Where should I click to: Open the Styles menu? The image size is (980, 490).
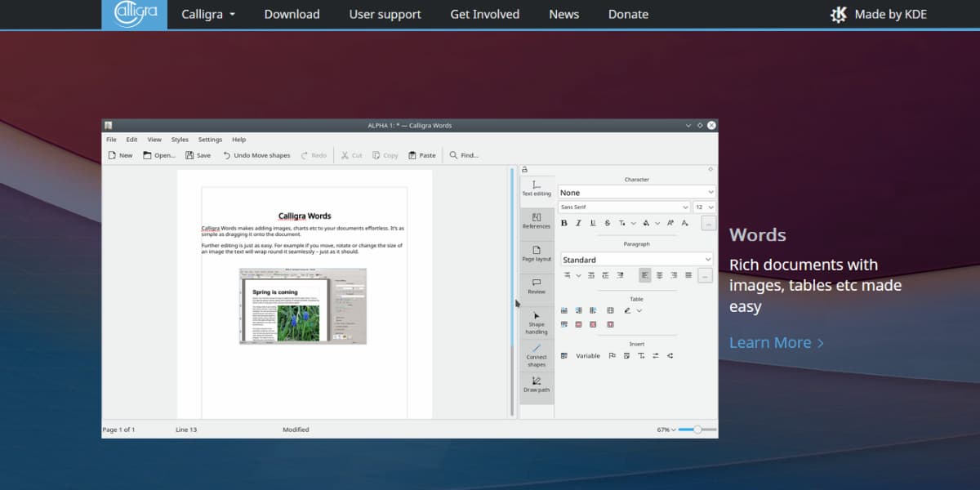click(x=180, y=140)
